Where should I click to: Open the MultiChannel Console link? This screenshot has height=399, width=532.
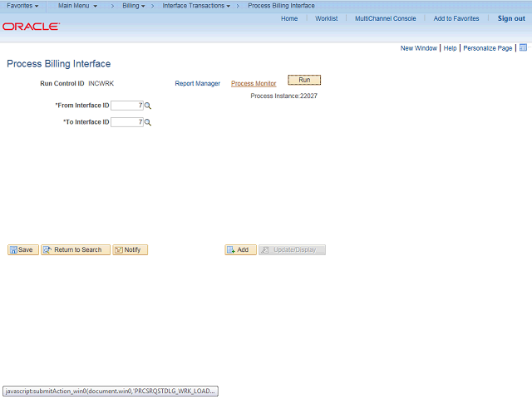[x=386, y=18]
